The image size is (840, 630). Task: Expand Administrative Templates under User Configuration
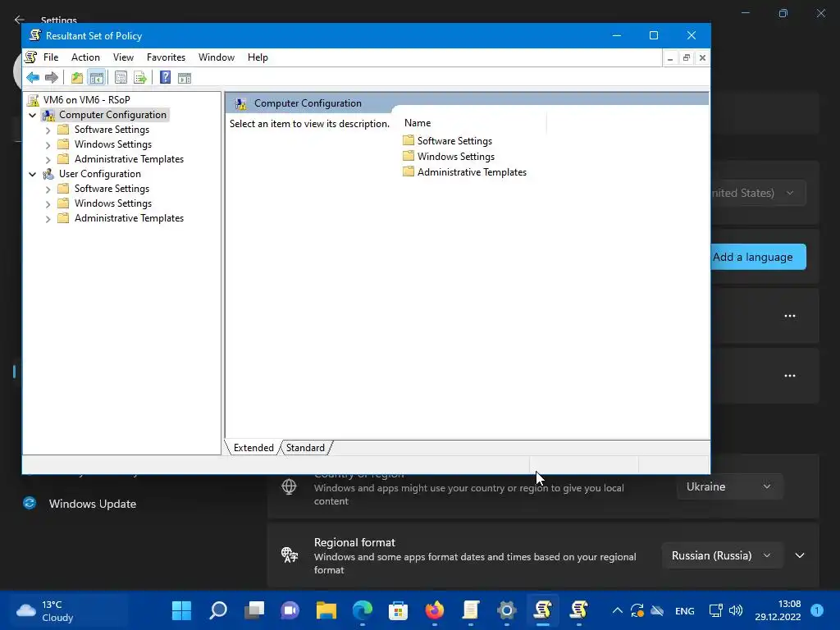point(48,218)
